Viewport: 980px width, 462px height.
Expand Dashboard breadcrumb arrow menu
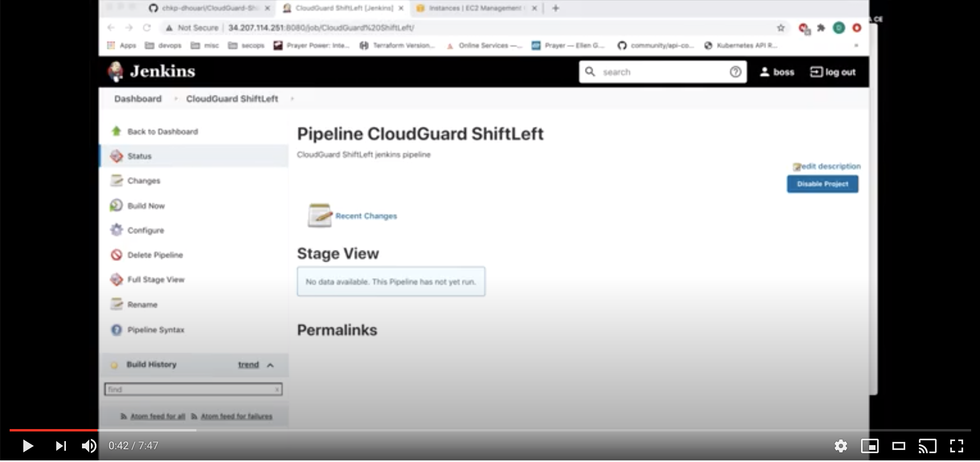pyautogui.click(x=176, y=99)
